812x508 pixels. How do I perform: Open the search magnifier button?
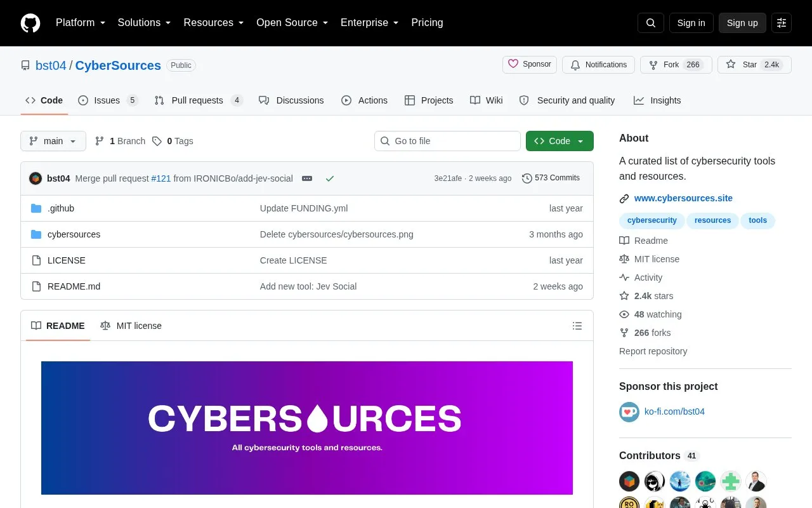(651, 23)
